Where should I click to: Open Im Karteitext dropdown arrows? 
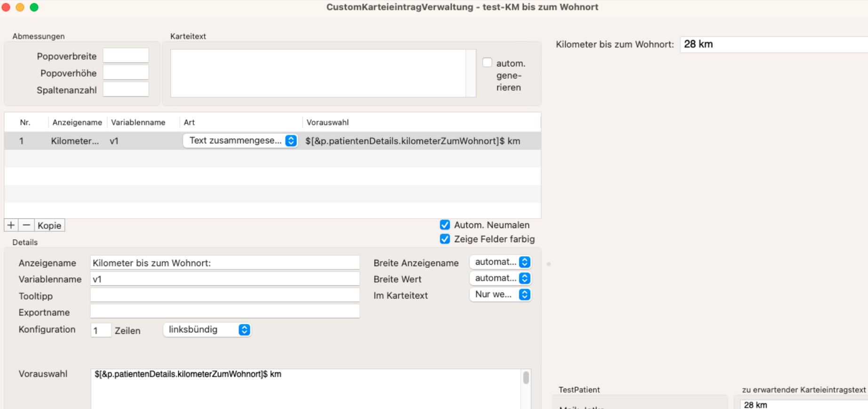(525, 294)
